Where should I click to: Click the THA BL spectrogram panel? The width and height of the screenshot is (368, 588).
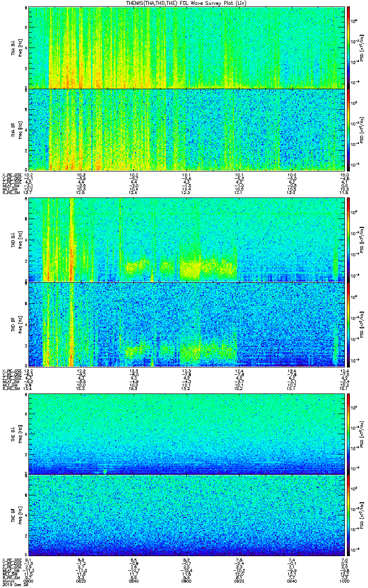click(x=186, y=47)
